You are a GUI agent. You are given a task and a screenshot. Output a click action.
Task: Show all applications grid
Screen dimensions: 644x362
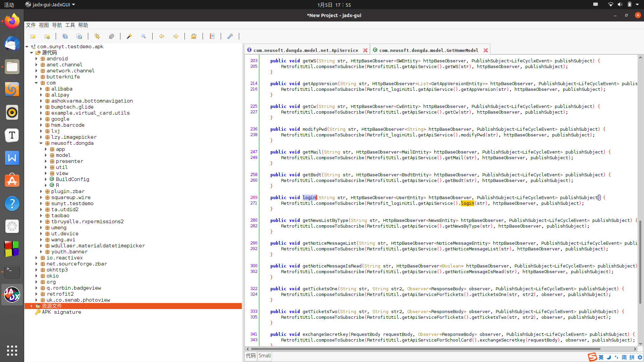coord(12,351)
